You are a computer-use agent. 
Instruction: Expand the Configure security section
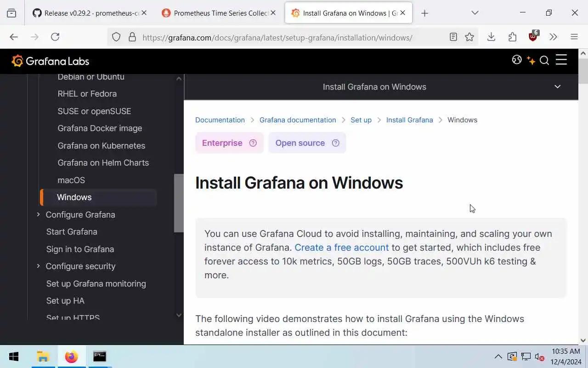(x=38, y=266)
